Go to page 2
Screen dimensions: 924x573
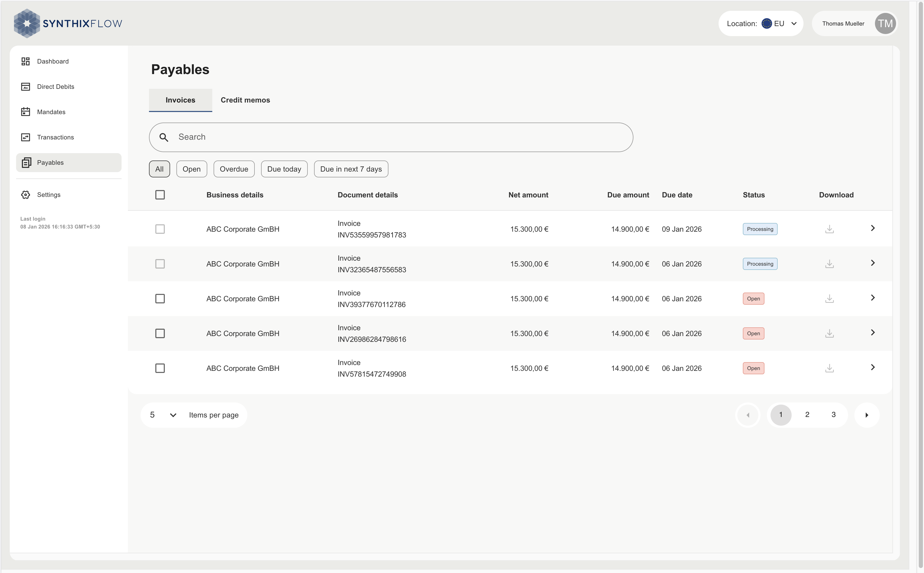click(807, 415)
